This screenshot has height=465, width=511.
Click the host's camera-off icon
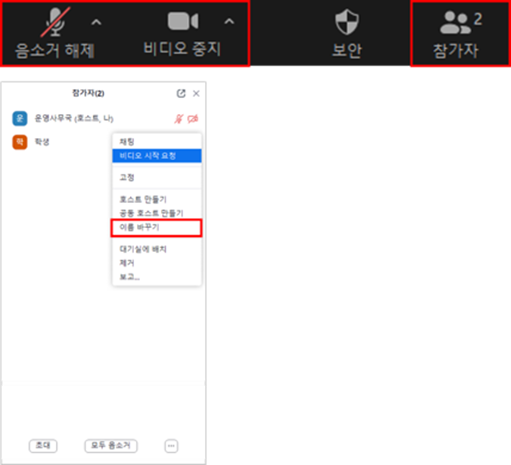[x=193, y=119]
